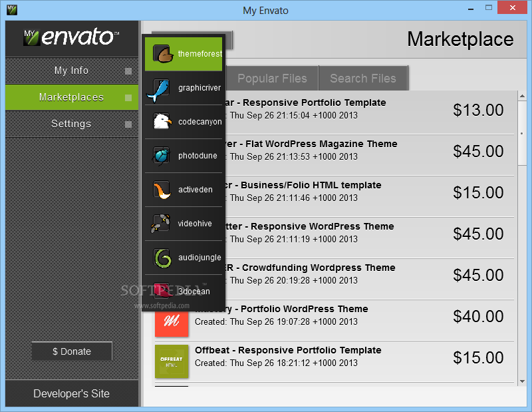Click the file list scrollbar thumb
This screenshot has height=412, width=532.
(522, 134)
